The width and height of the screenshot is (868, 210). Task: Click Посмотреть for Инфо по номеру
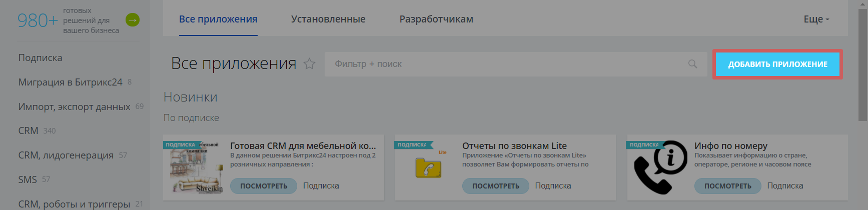click(x=727, y=186)
